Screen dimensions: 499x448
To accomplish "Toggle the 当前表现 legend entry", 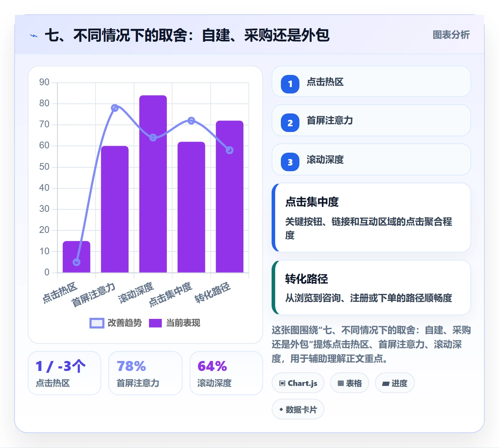I will (x=175, y=323).
